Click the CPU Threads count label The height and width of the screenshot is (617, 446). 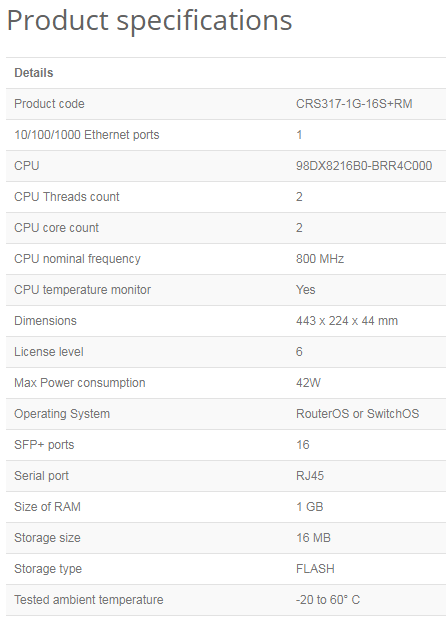click(x=67, y=197)
